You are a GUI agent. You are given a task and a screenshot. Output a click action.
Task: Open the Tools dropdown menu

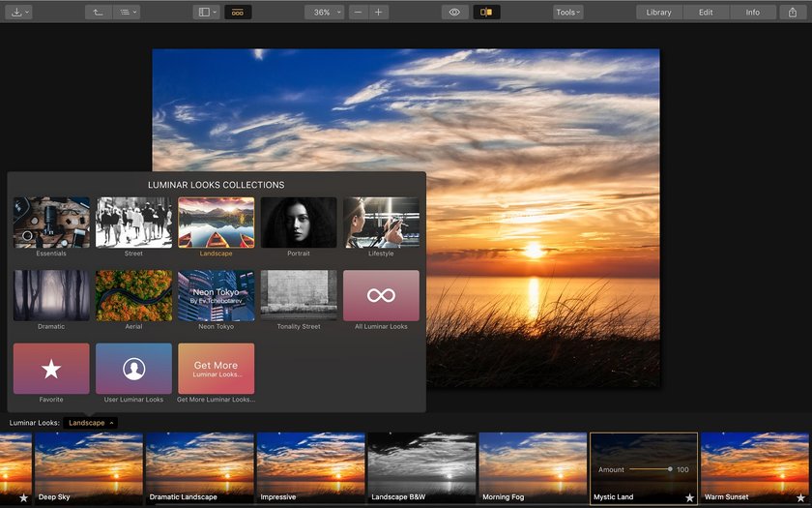pos(568,12)
